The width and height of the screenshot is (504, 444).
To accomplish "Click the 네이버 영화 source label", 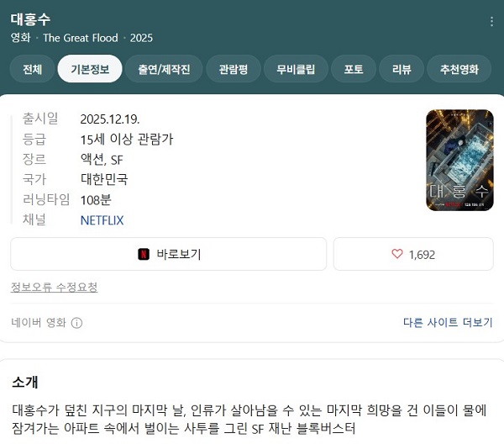I will pyautogui.click(x=39, y=322).
